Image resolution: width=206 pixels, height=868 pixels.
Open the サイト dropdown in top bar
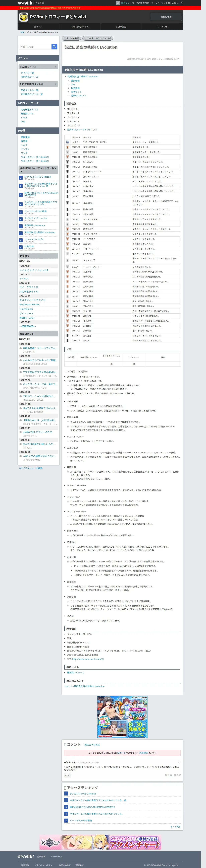[x=166, y=3]
